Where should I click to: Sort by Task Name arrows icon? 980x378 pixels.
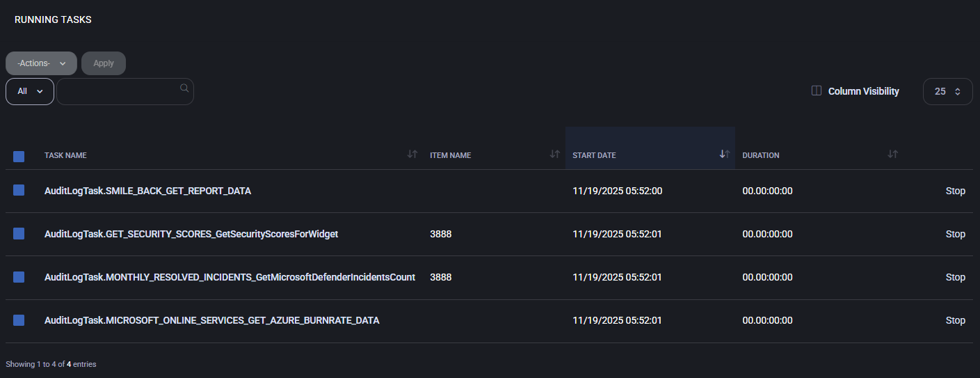412,155
